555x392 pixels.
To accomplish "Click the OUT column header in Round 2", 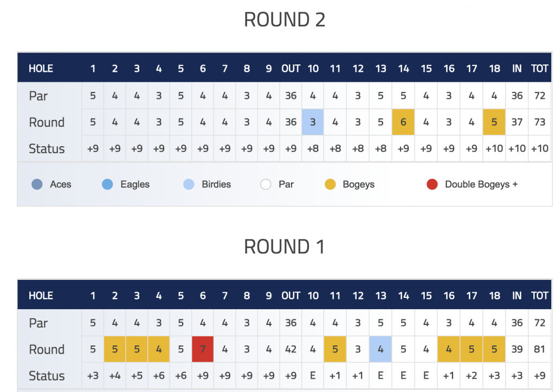I will [291, 68].
